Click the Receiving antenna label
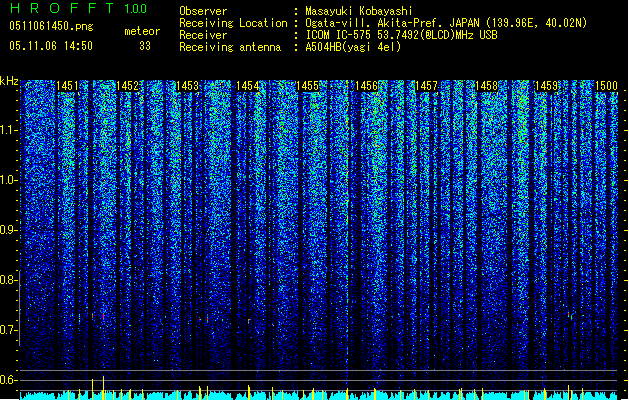The width and height of the screenshot is (629, 400). click(230, 47)
